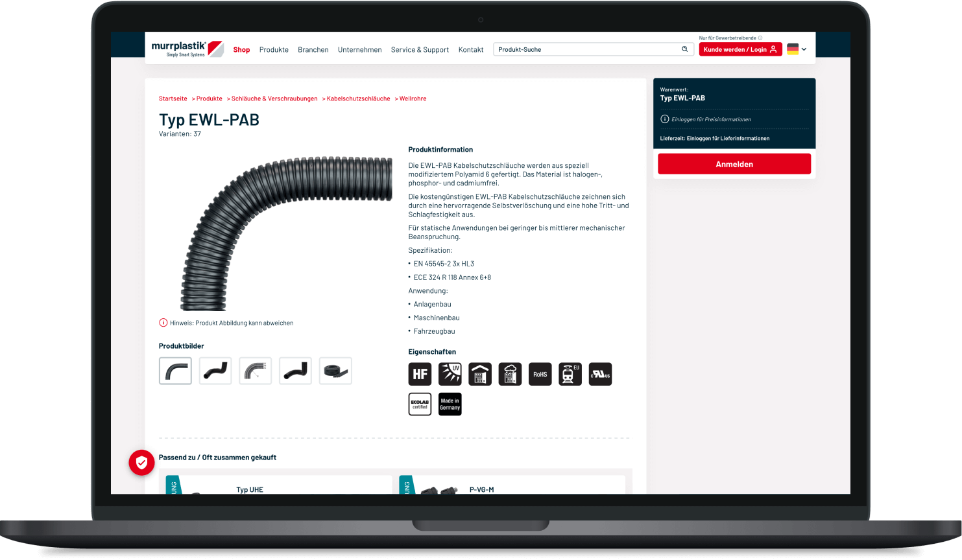Click the 'Varianten: 37' text
962x560 pixels.
click(x=180, y=134)
